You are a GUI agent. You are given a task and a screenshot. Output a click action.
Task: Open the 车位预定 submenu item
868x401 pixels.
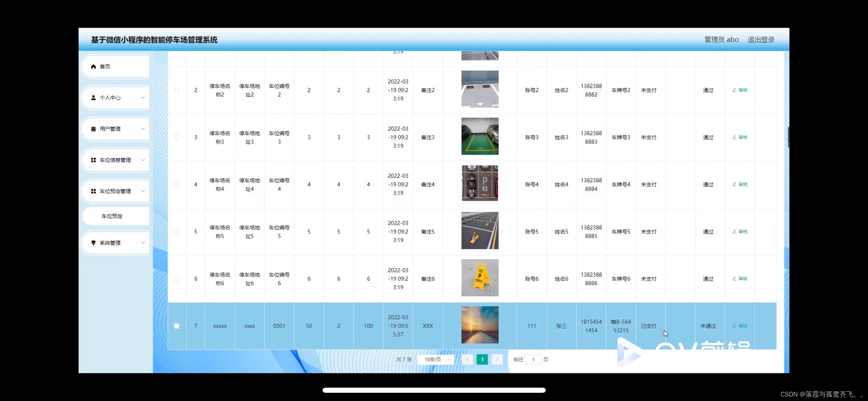tap(112, 216)
